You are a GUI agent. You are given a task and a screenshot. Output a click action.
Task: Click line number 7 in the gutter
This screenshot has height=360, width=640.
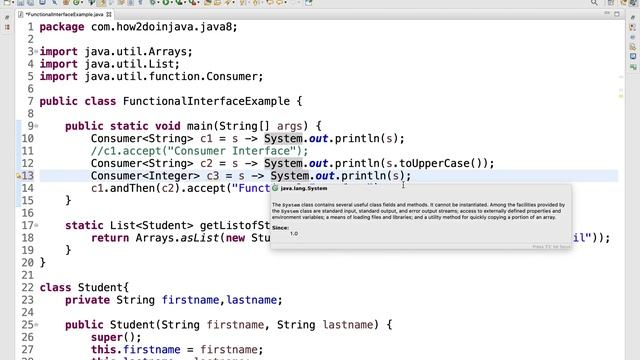31,101
